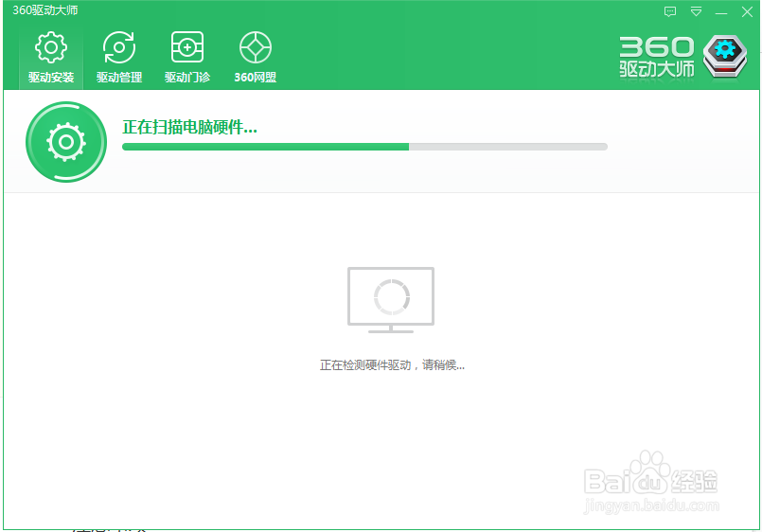Minimize the 360驱动大师 window
The width and height of the screenshot is (762, 532).
(x=721, y=12)
